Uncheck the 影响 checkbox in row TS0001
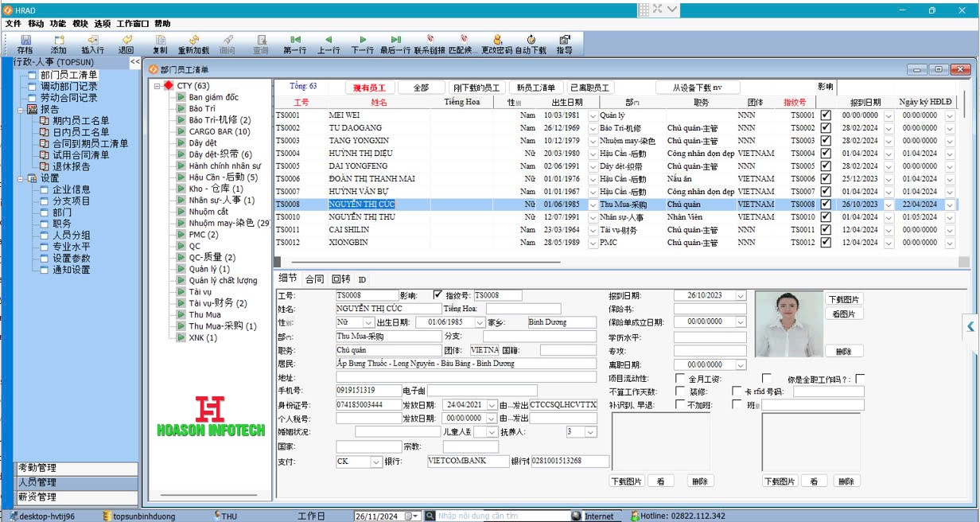The height and width of the screenshot is (522, 980). coord(826,115)
